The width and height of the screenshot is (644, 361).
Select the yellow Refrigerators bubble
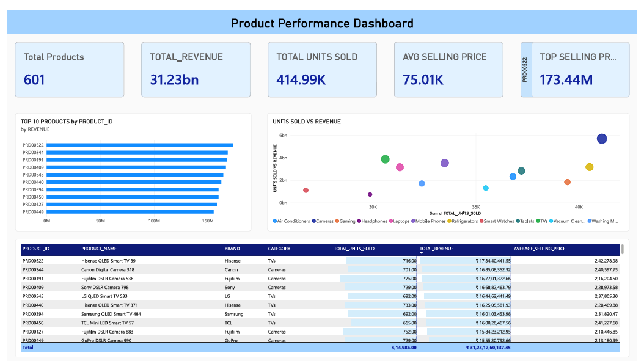point(590,167)
